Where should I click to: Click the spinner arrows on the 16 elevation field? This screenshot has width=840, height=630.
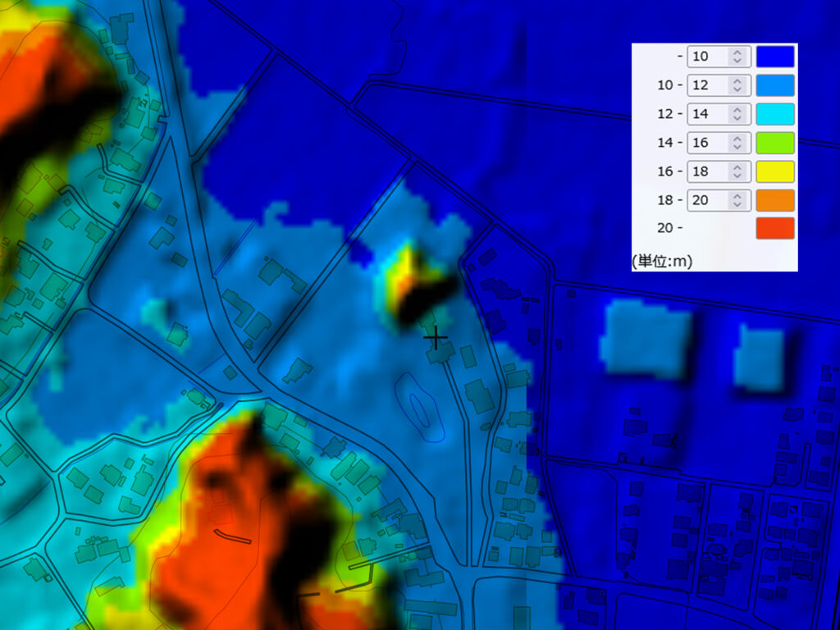737,143
